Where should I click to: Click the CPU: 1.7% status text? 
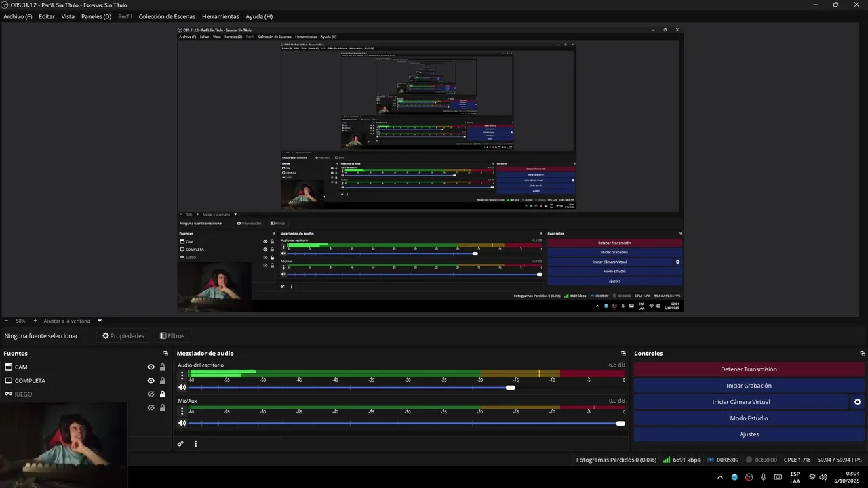[797, 460]
